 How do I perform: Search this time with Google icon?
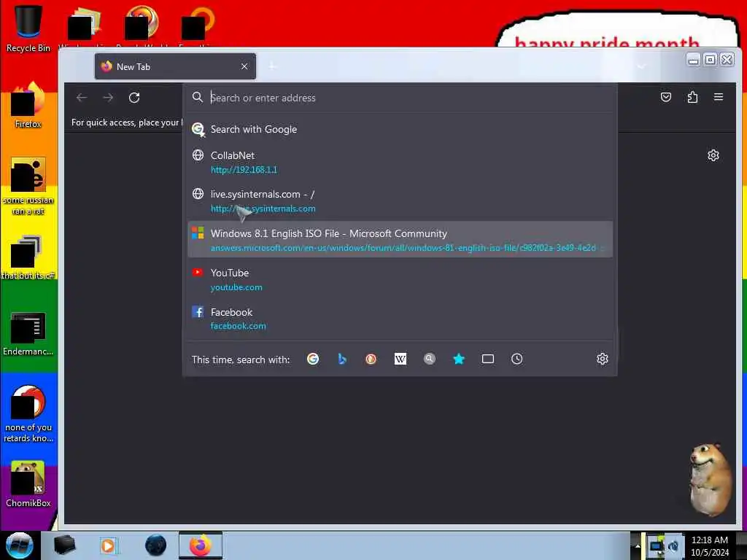tap(313, 359)
